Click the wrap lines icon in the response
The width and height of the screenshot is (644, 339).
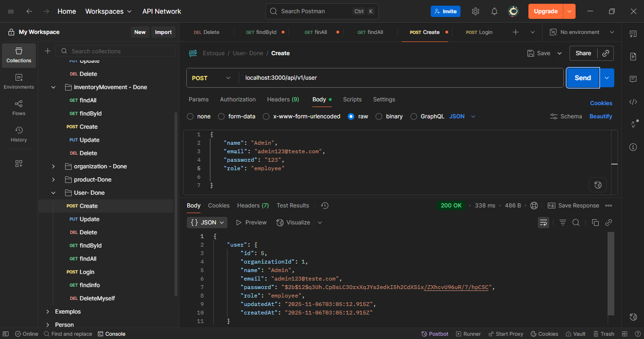pyautogui.click(x=544, y=223)
